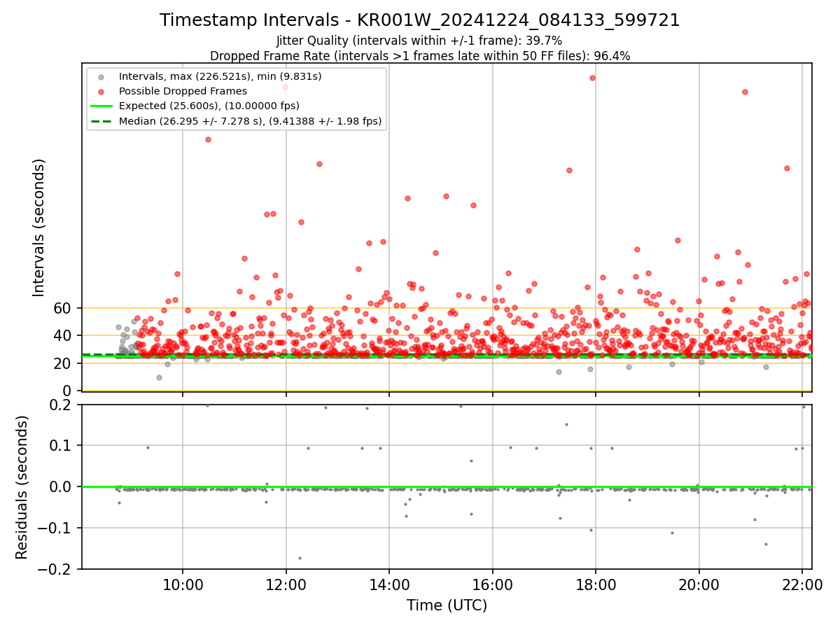Image resolution: width=840 pixels, height=630 pixels.
Task: Click the lowest residual point near 12:15
Action: (x=300, y=558)
